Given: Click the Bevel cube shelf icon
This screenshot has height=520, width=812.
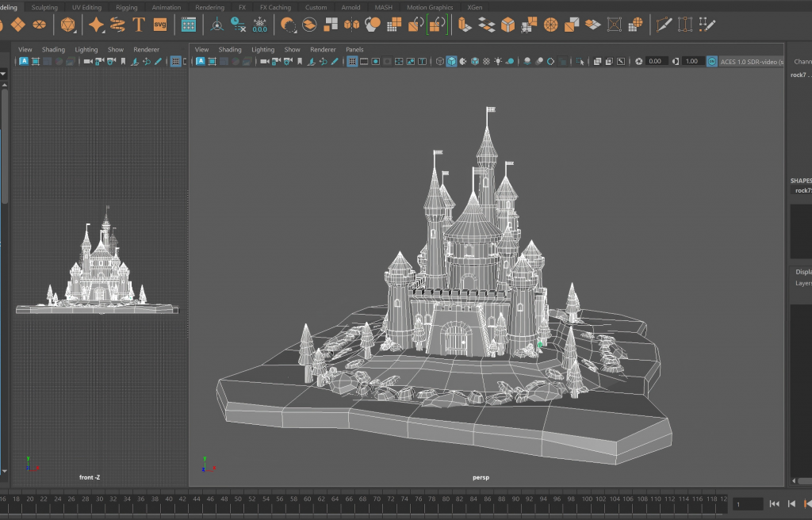Looking at the screenshot, I should pyautogui.click(x=507, y=25).
